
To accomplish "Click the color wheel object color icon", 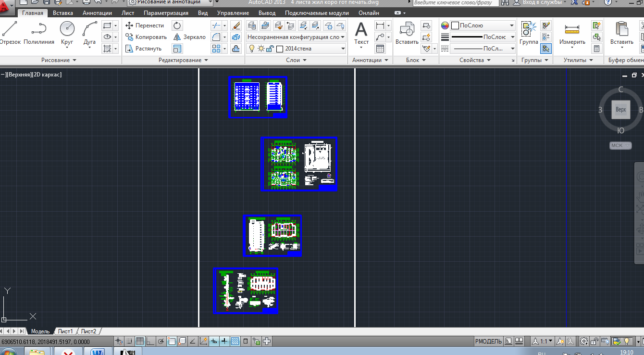I will point(445,25).
